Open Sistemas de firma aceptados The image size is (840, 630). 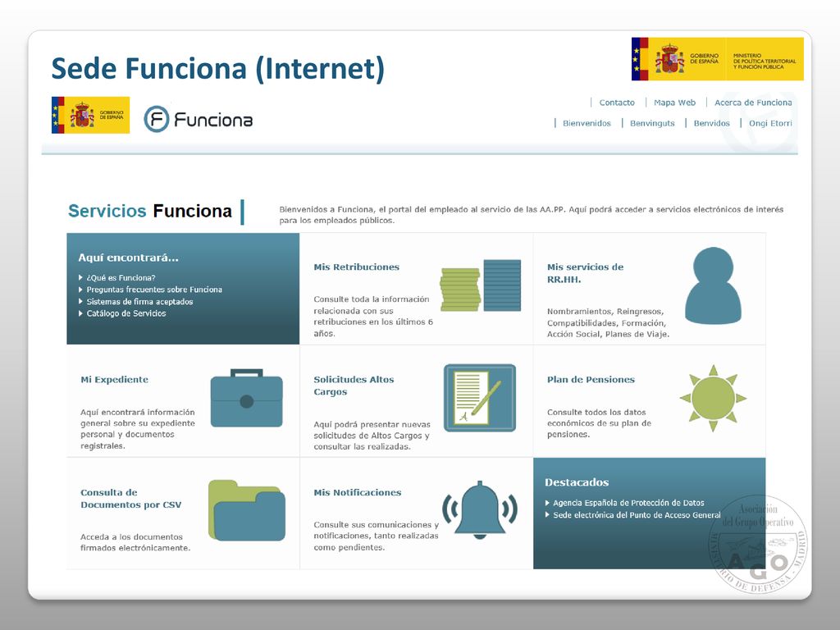[139, 302]
